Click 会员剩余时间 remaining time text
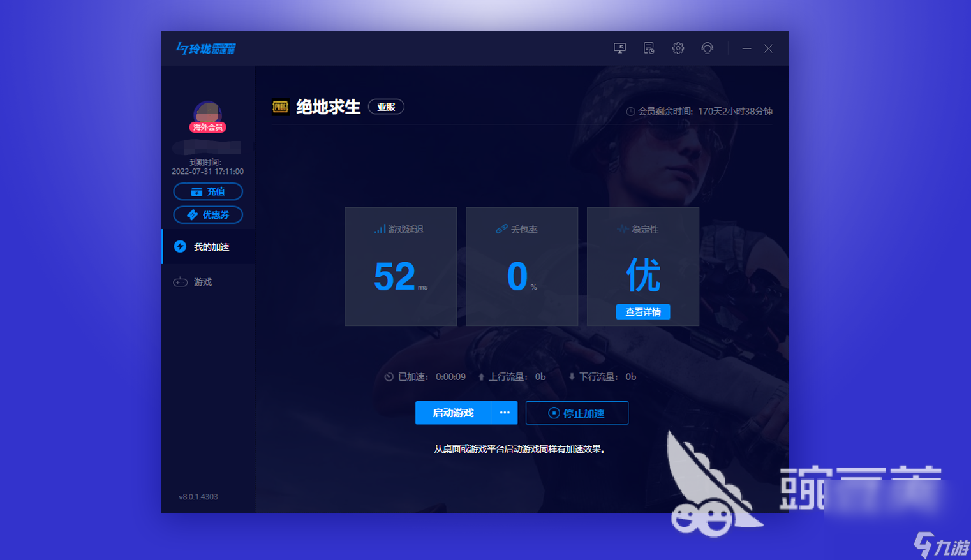971x560 pixels. coord(699,112)
